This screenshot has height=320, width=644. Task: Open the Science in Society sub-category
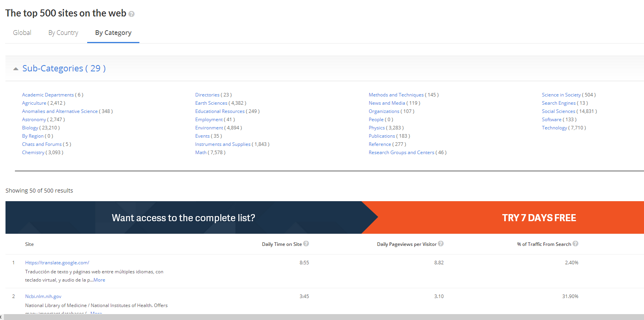(561, 95)
